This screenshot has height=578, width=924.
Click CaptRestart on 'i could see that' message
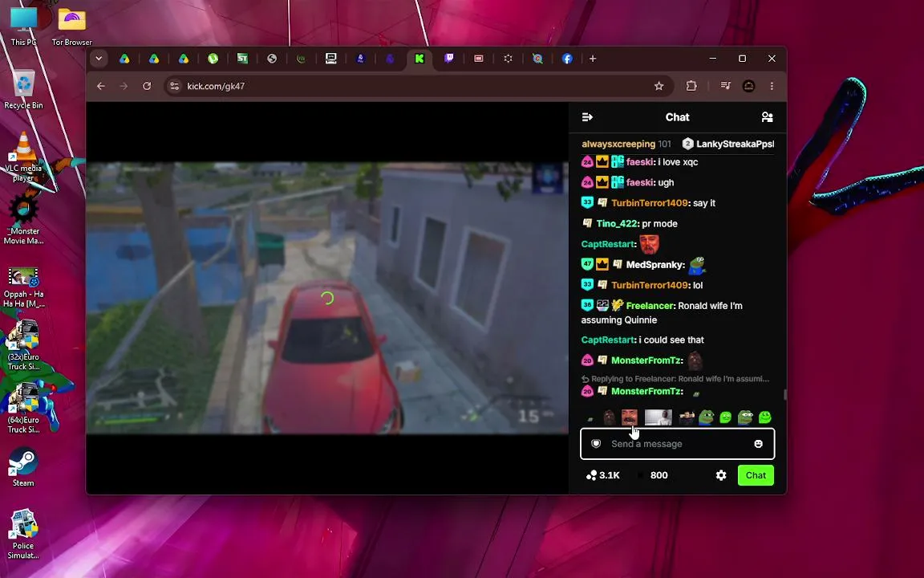(607, 340)
